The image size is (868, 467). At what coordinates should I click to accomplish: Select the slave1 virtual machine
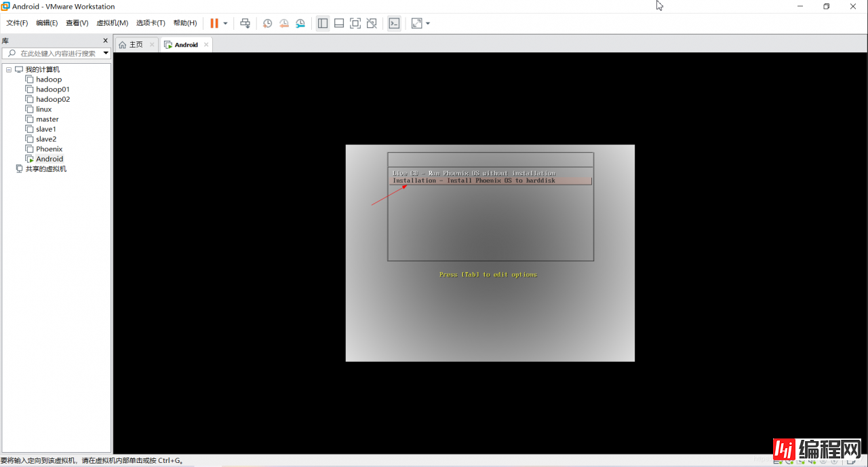click(46, 129)
